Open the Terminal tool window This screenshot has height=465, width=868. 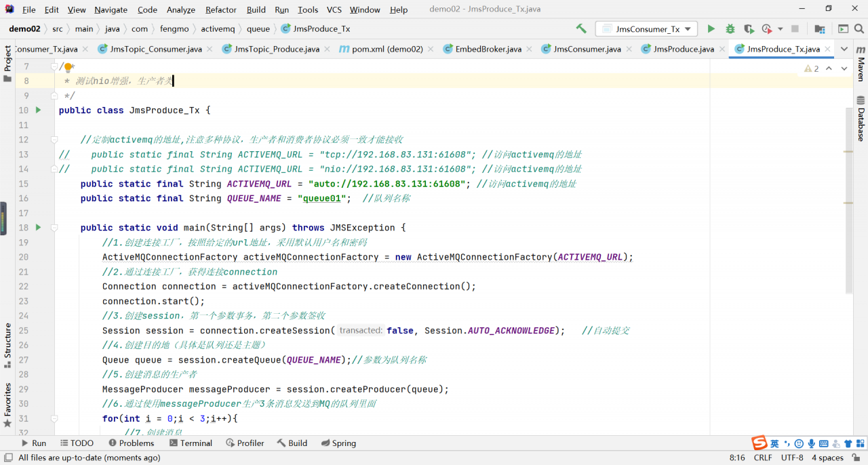click(191, 443)
